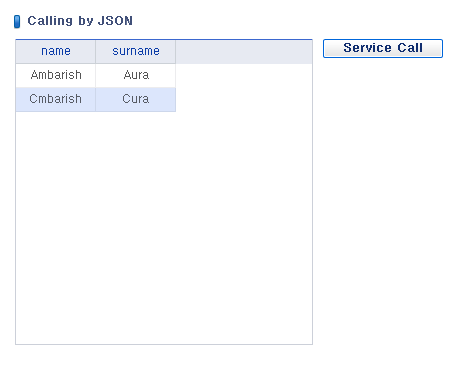This screenshot has height=365, width=476.
Task: Click empty grid space right of the Cura cell
Action: [x=244, y=100]
